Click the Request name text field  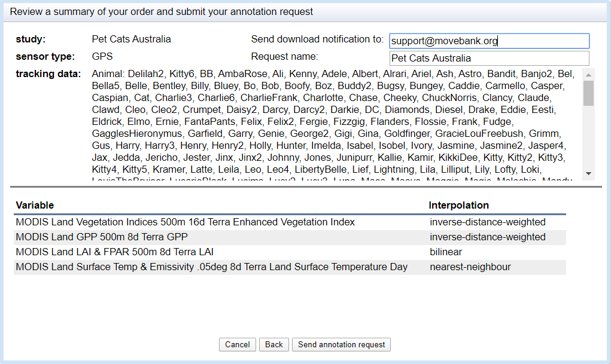coord(488,58)
